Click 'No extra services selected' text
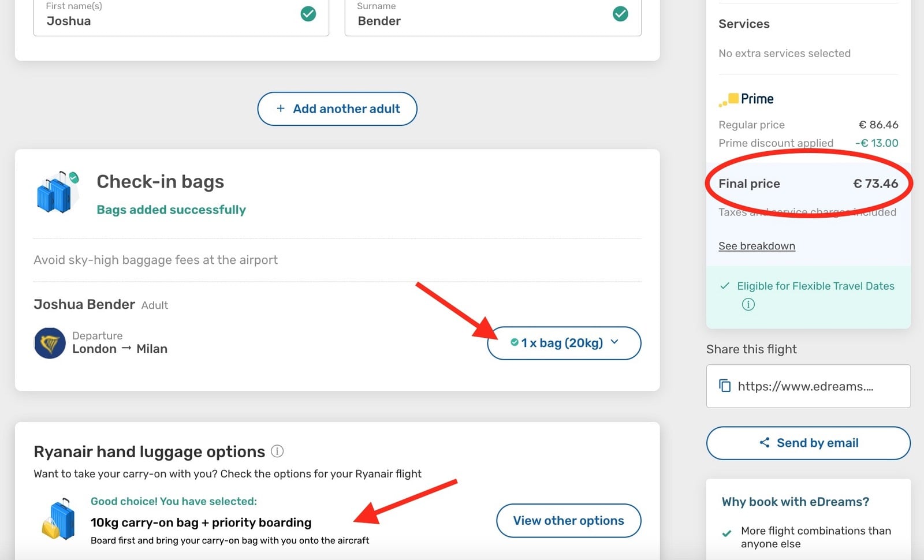The width and height of the screenshot is (924, 560). pyautogui.click(x=784, y=53)
